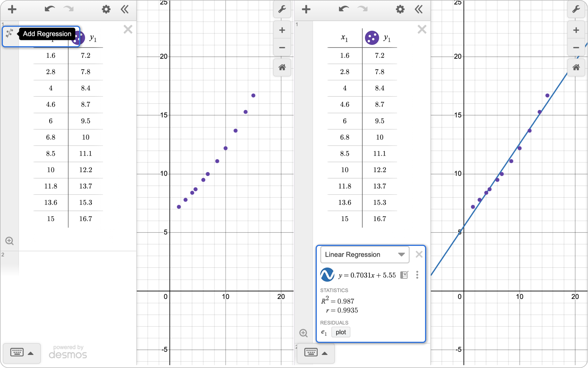This screenshot has height=368, width=588.
Task: Toggle keyboard in right calculator
Action: click(311, 352)
